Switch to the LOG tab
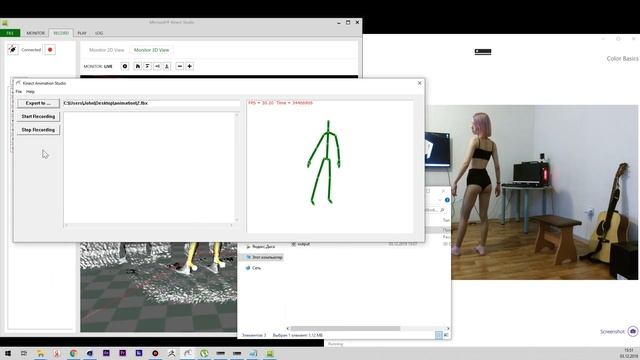Viewport: 640px width, 360px height. coord(99,33)
